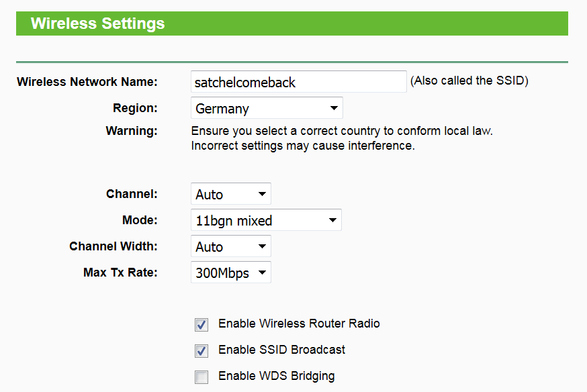Click the "Region:" field label
Screen dimensions: 587x392
[x=136, y=108]
